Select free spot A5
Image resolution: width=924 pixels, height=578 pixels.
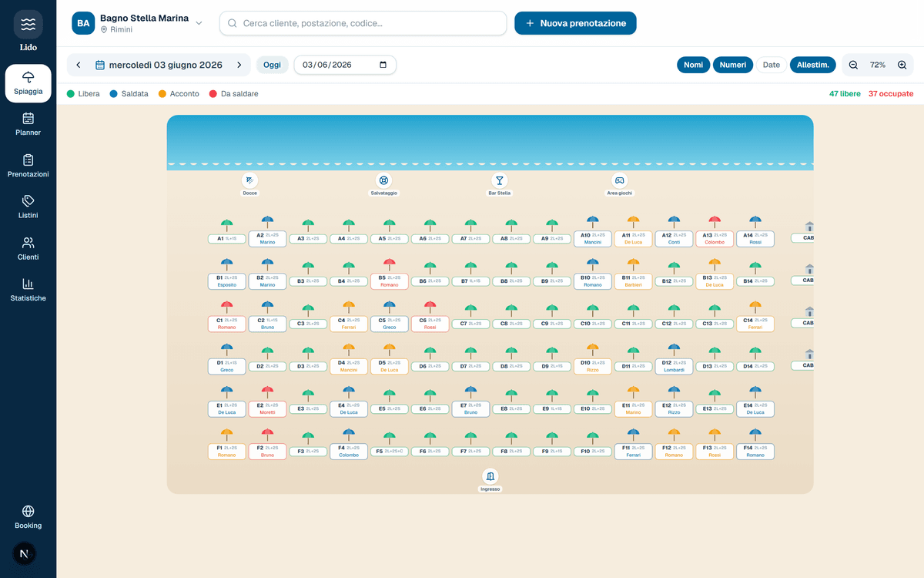[390, 239]
